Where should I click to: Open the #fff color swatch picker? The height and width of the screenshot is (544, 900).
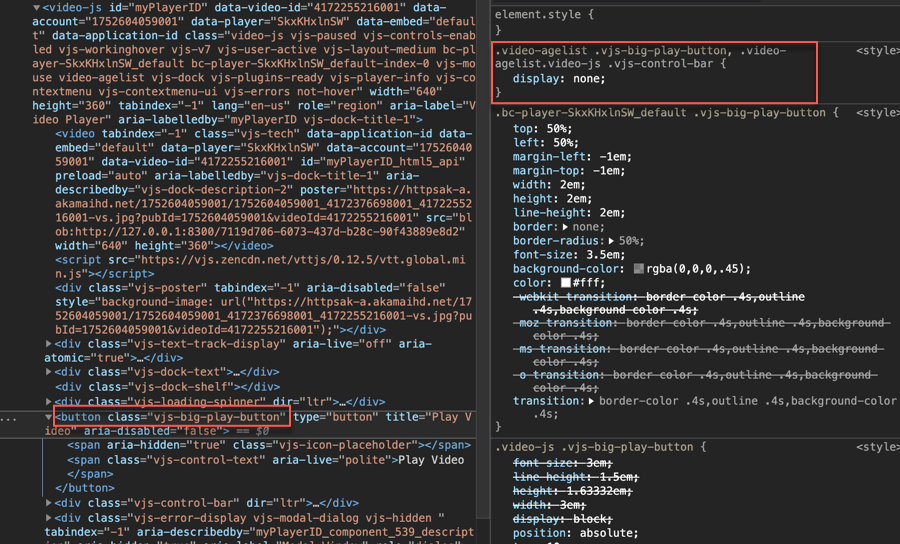566,283
